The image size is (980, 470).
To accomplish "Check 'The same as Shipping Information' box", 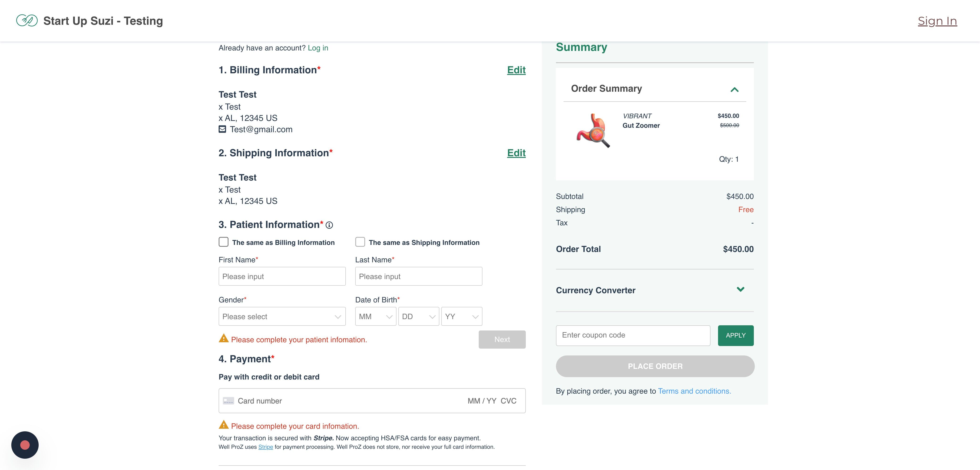I will (360, 242).
